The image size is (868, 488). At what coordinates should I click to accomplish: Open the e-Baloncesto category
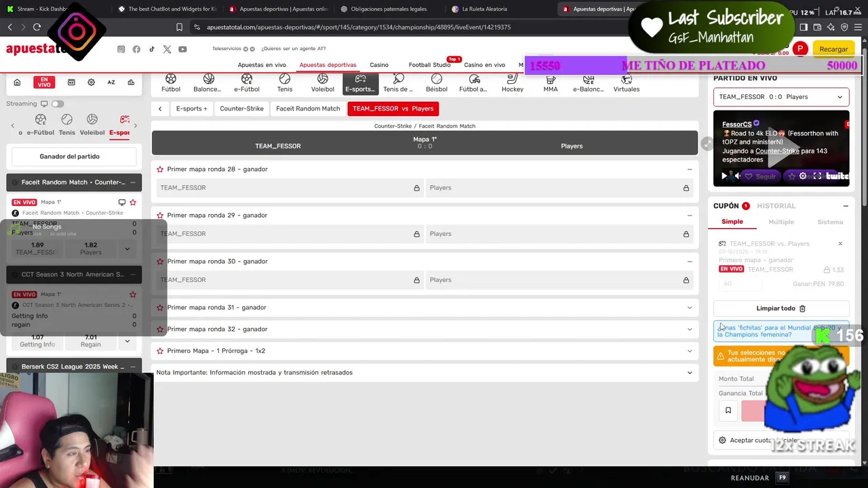coord(589,83)
